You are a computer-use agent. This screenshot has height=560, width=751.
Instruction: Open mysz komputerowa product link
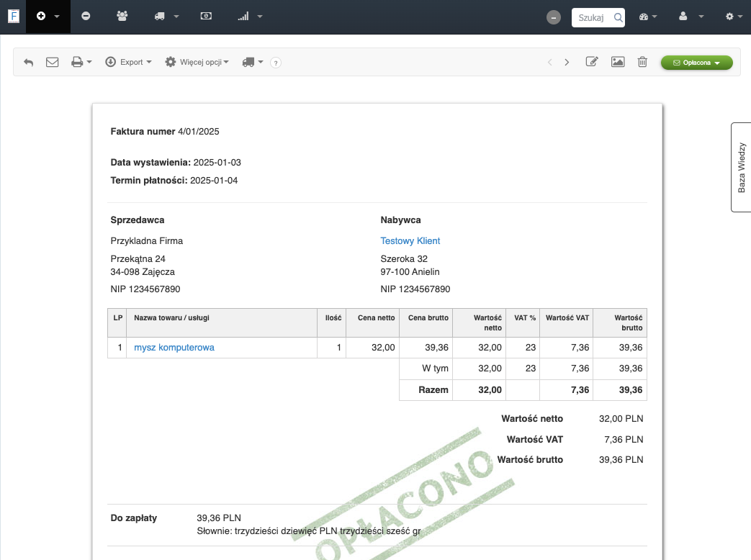coord(174,348)
